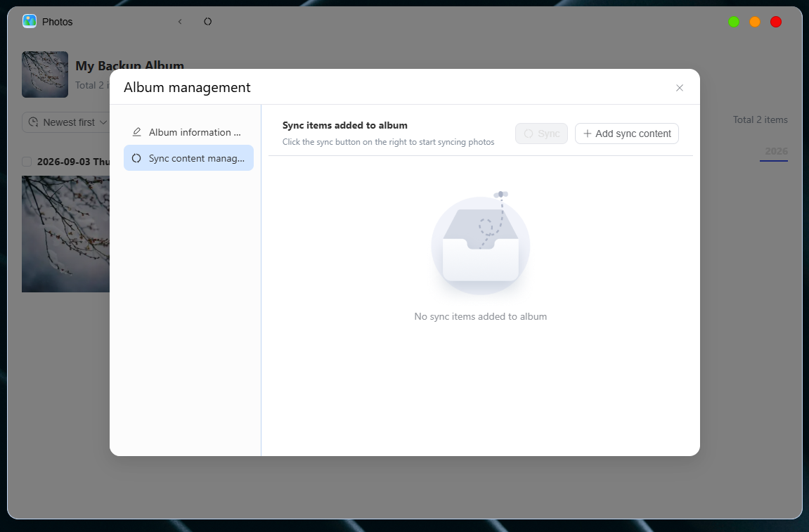809x532 pixels.
Task: Open the Newest first sort dropdown
Action: tap(65, 122)
